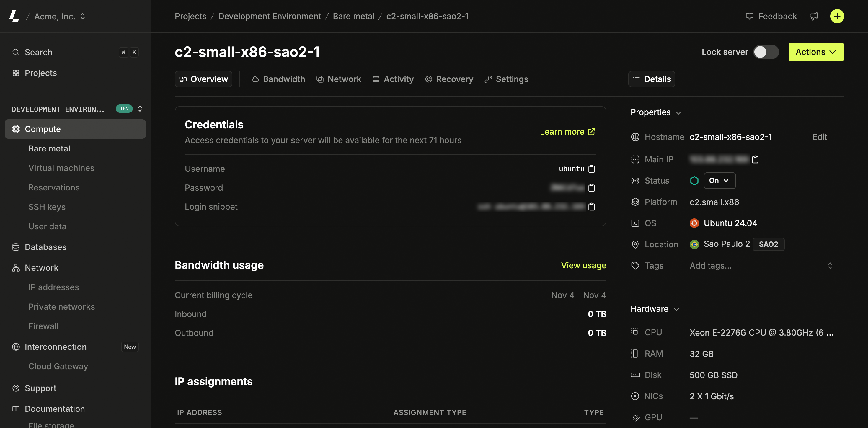
Task: Click the announcements megaphone icon
Action: pos(814,16)
